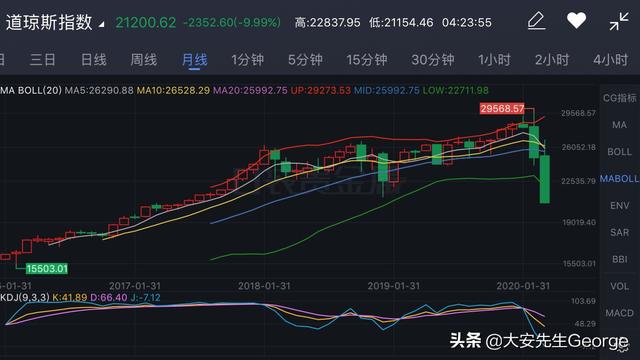Select the ENV indicator in sidebar
640x360 pixels.
point(620,206)
